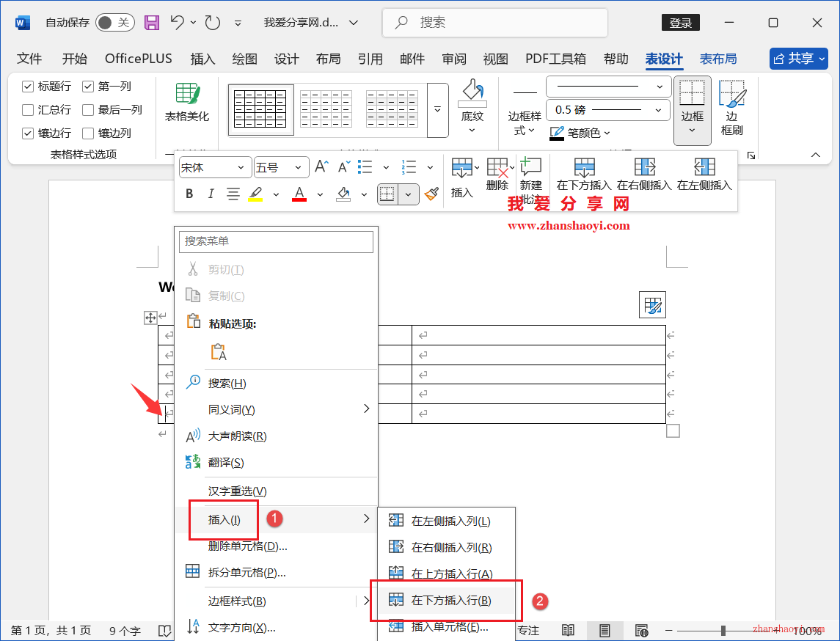Click 在右侧插入 in the mini toolbar

(644, 175)
